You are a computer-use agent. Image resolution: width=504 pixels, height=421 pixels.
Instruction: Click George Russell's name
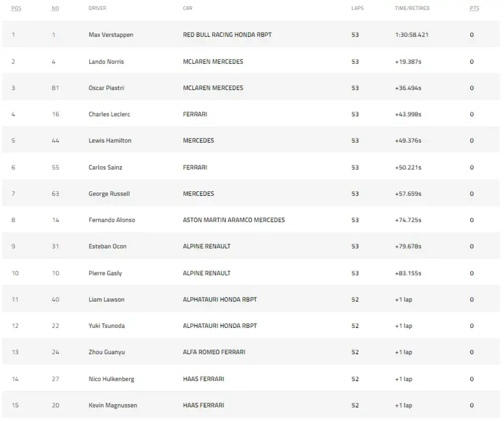pos(109,194)
